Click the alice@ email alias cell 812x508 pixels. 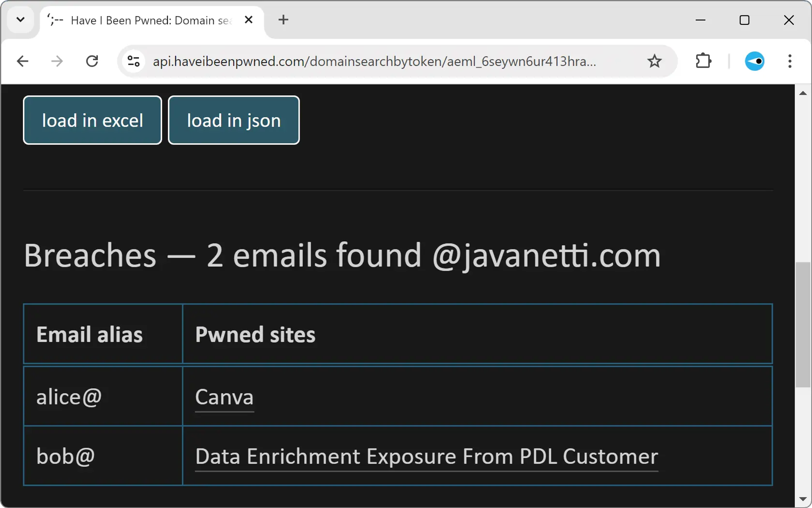[103, 396]
